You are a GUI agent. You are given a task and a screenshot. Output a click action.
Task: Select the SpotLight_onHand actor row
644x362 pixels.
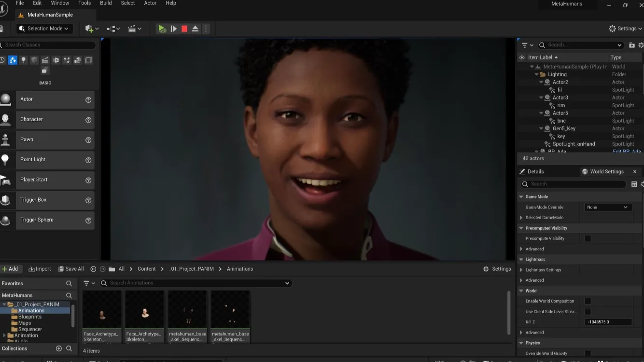(580, 144)
